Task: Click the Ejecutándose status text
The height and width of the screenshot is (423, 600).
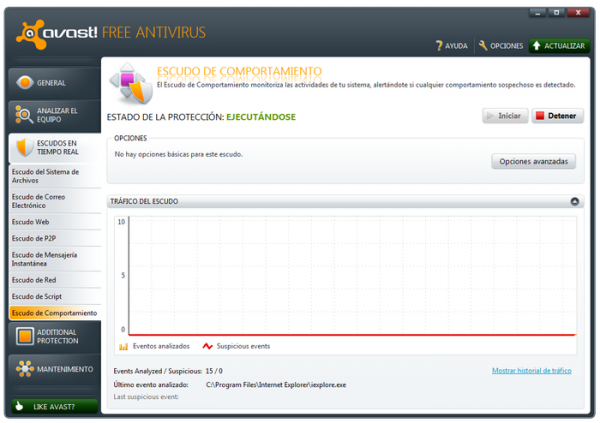Action: point(261,117)
